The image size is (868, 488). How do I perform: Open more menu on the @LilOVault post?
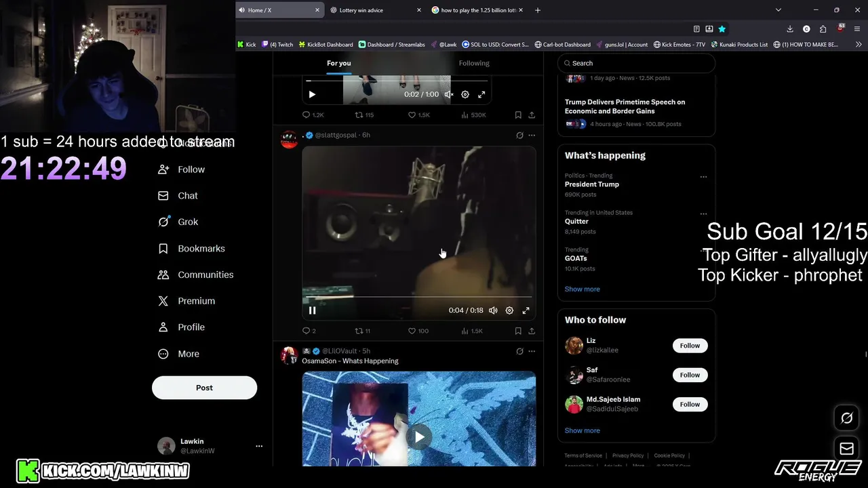(532, 351)
